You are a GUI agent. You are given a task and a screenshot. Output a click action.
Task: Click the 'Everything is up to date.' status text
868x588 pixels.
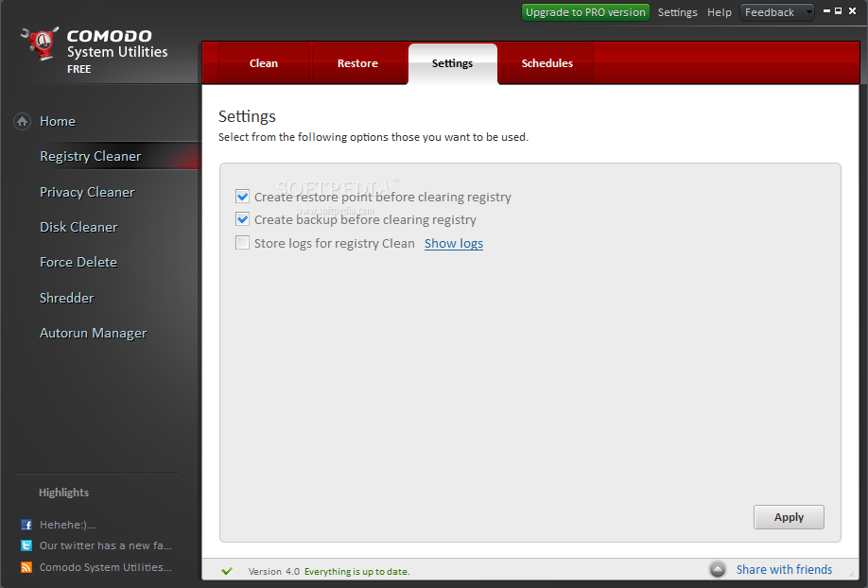pos(357,571)
